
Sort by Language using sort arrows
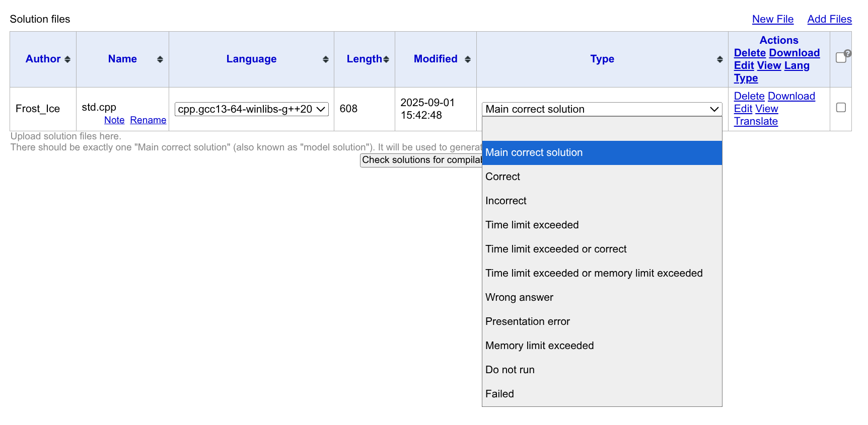click(326, 59)
